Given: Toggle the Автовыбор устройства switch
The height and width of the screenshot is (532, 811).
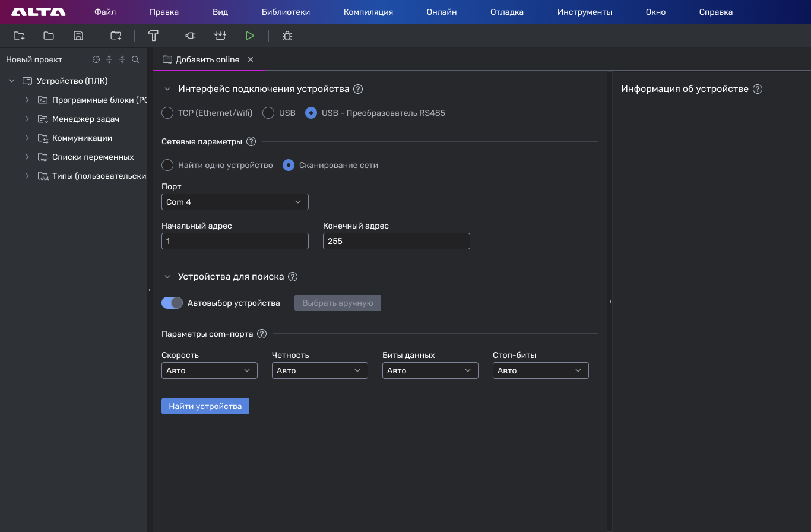Looking at the screenshot, I should tap(172, 303).
